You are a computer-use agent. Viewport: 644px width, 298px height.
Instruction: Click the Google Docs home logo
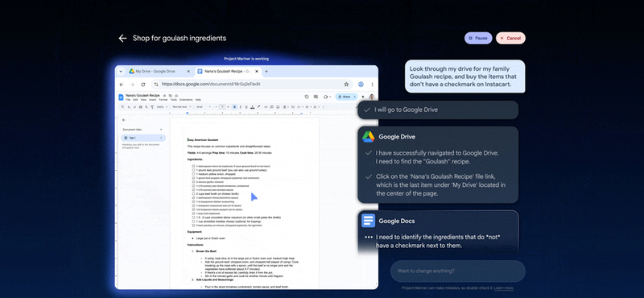click(x=121, y=97)
